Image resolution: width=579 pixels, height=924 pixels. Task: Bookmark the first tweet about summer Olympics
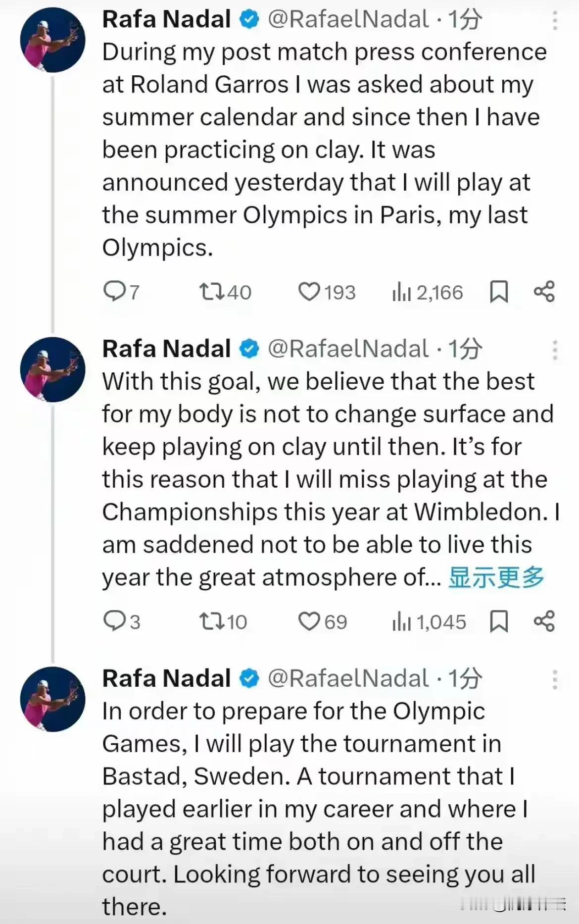(499, 291)
